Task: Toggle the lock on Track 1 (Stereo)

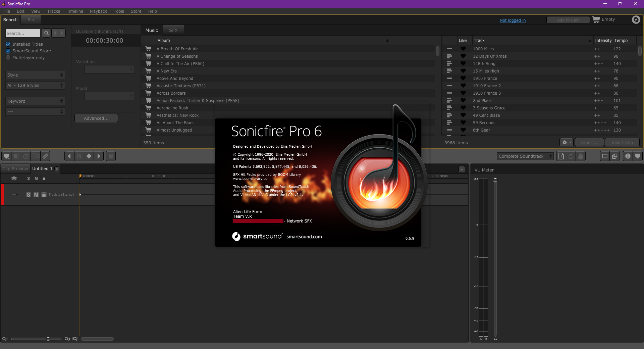Action: tap(44, 195)
